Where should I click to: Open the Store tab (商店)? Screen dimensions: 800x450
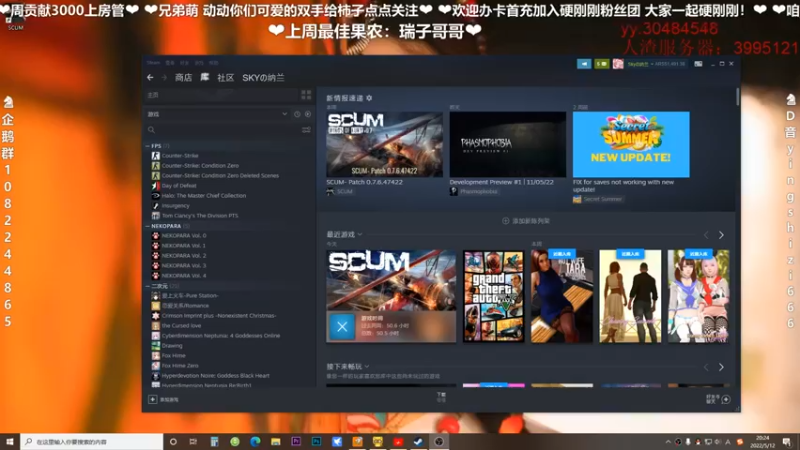[183, 78]
